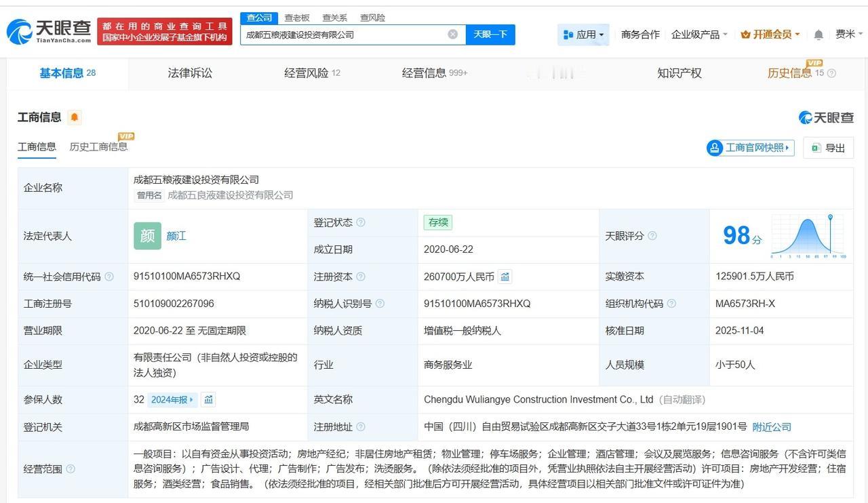Click former name 成都五良液建设投资有限公司
This screenshot has height=503, width=868.
[x=231, y=195]
